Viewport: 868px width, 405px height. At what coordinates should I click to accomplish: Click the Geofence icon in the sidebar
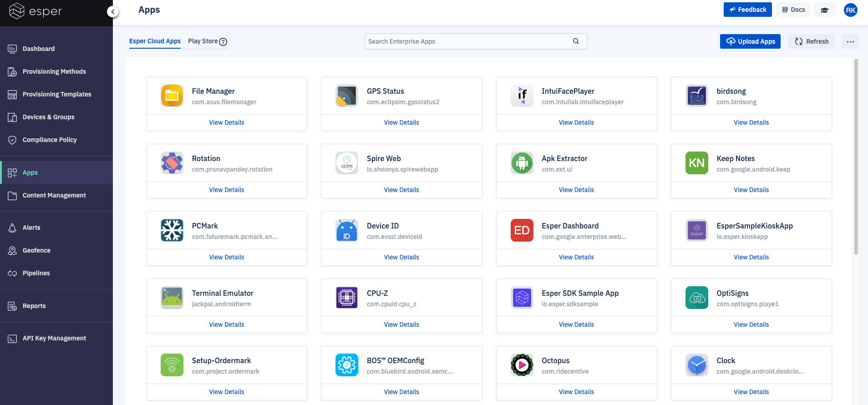coord(12,250)
